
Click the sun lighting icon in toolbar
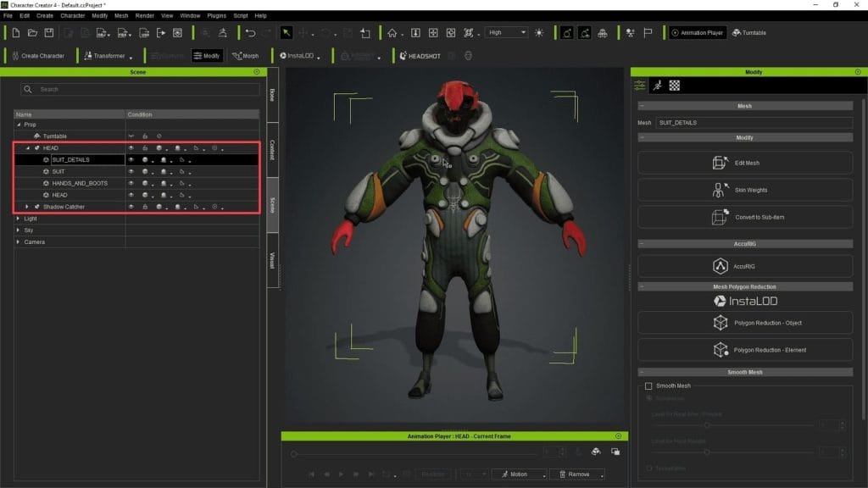pos(539,33)
